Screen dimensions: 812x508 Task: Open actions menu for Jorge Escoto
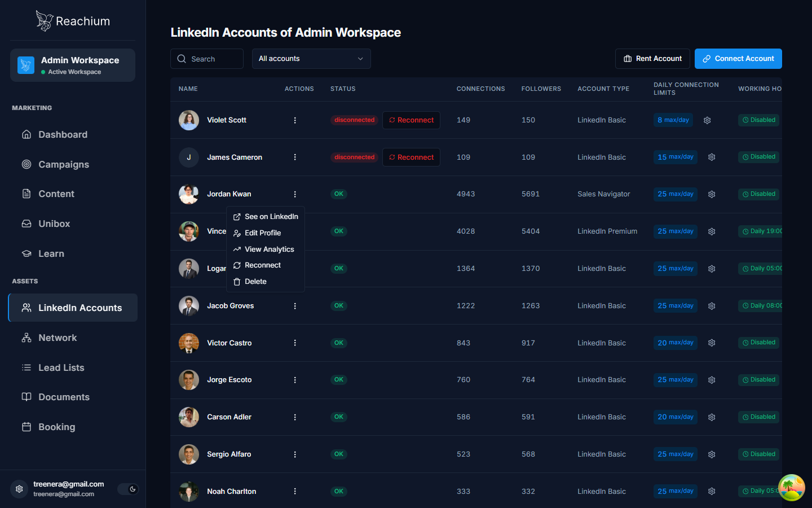295,380
